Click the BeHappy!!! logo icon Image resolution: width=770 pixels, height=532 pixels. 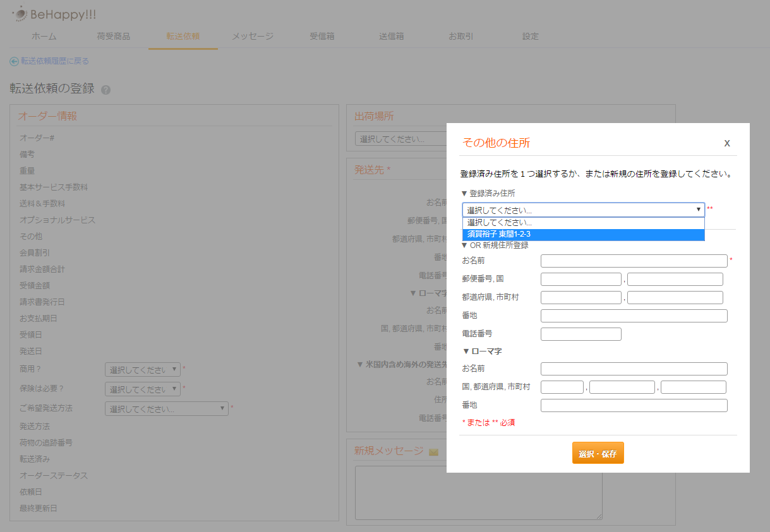tap(20, 13)
